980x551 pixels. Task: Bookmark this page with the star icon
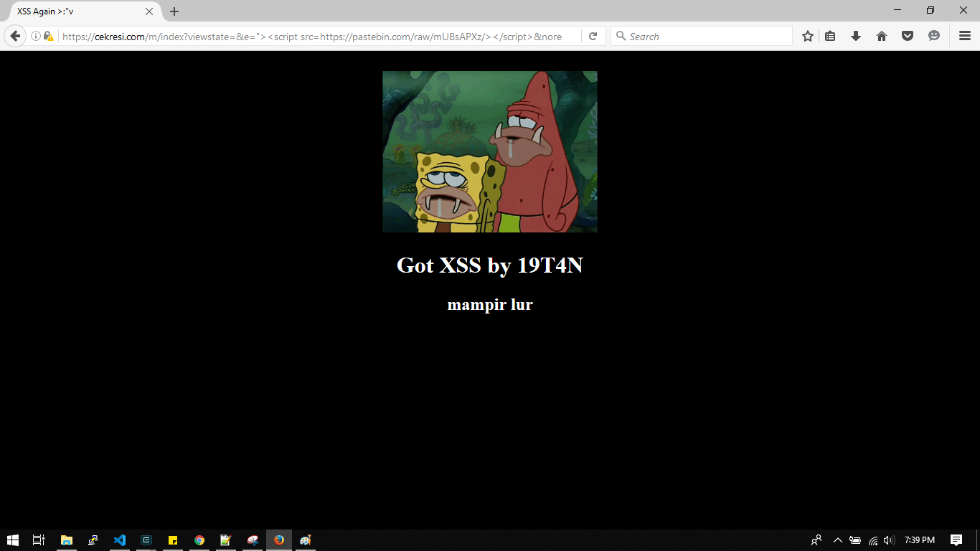pos(808,37)
